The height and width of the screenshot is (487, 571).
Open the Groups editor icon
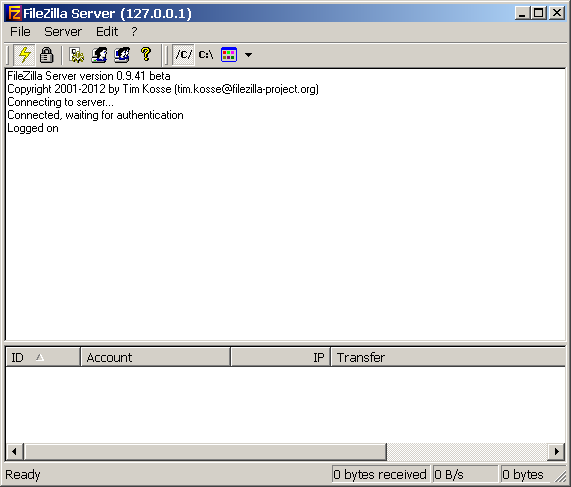122,55
